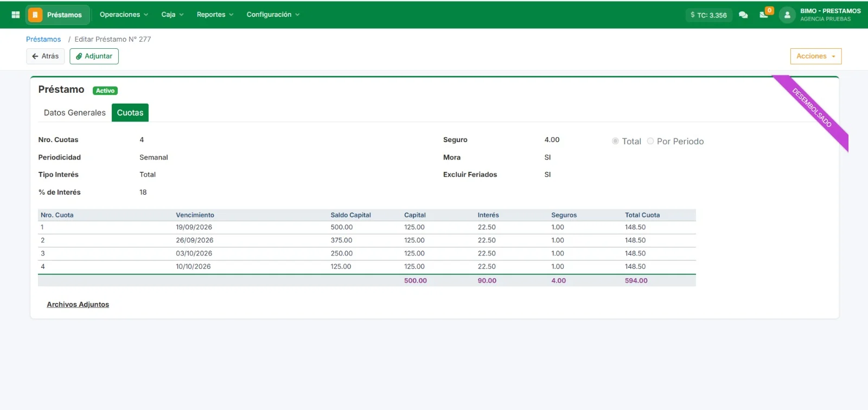Screen dimensions: 868x410
Task: Click the Adjuntar attachment button
Action: 94,56
